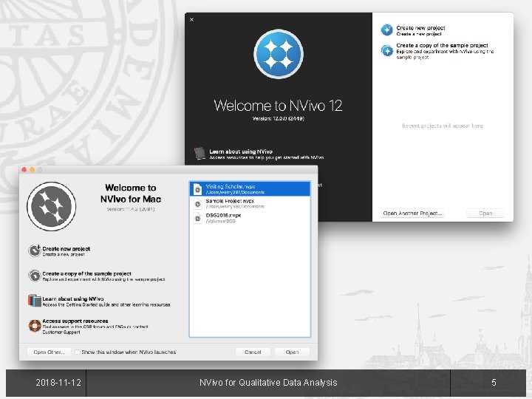Select DSG2018.nvpx project row
532x399 pixels.
[250, 218]
